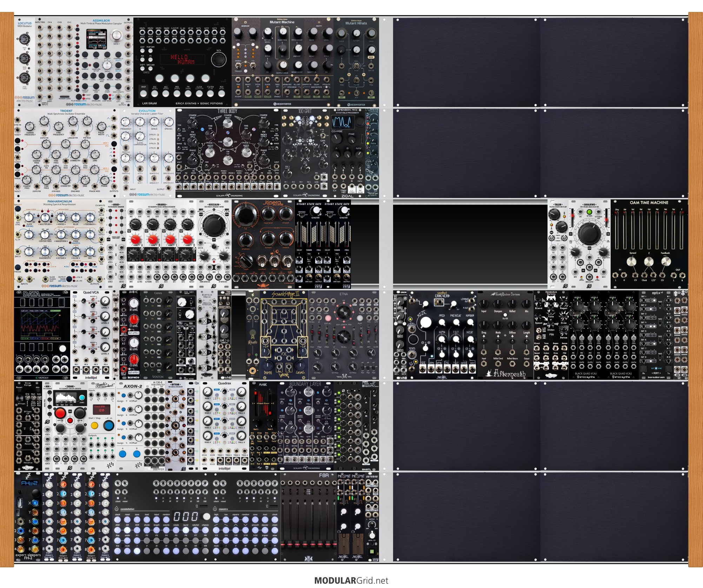The height and width of the screenshot is (588, 703).
Task: Select the Zadar envelope generator module
Action: coord(70,426)
